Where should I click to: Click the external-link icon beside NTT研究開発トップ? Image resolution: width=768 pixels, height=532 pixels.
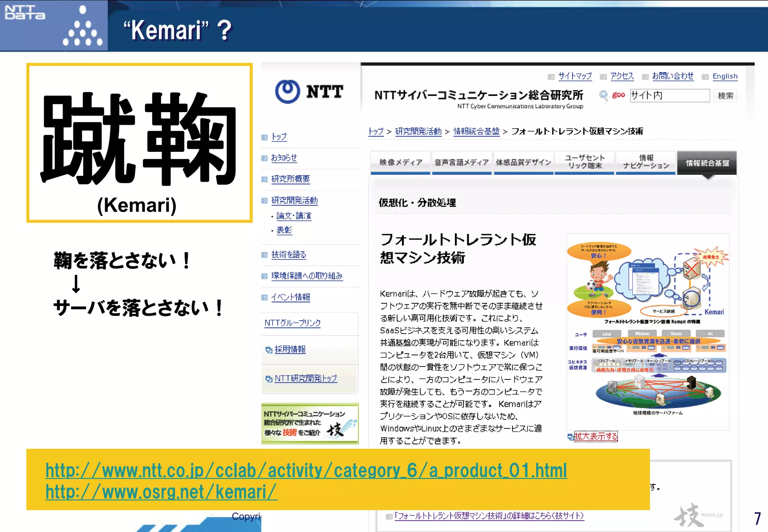coord(269,379)
